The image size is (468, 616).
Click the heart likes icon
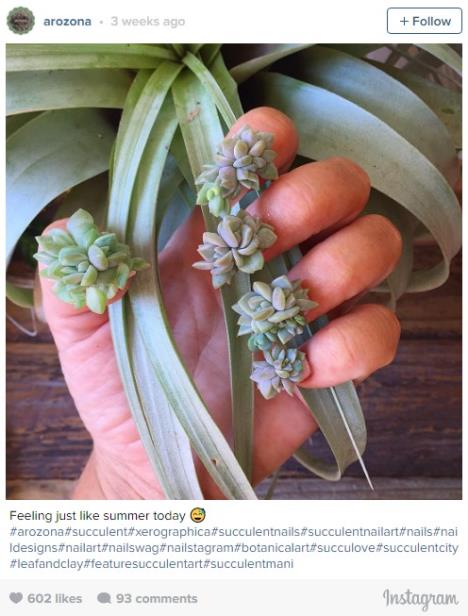click(x=16, y=598)
